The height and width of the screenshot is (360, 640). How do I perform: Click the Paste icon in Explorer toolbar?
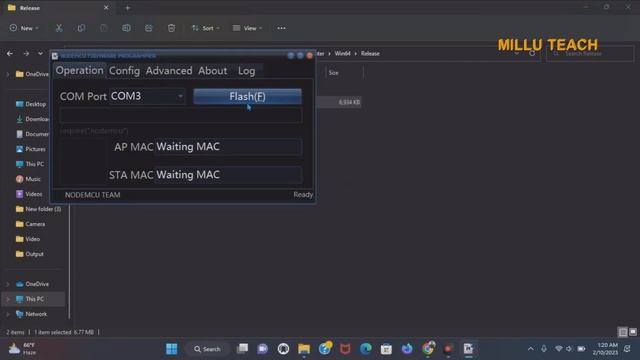[103, 28]
